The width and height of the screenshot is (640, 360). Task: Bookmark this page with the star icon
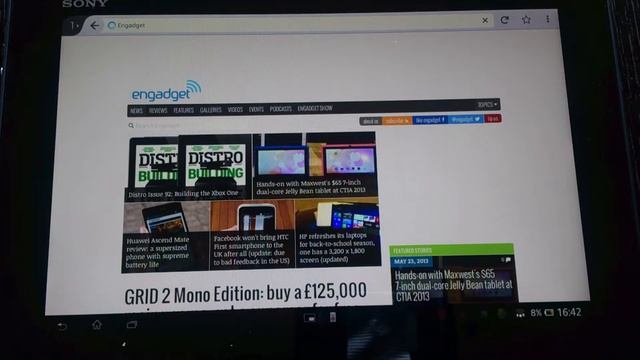pos(527,19)
